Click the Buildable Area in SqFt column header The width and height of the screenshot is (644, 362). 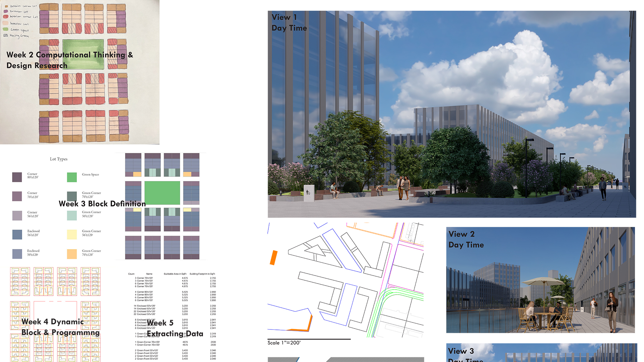[x=175, y=274]
